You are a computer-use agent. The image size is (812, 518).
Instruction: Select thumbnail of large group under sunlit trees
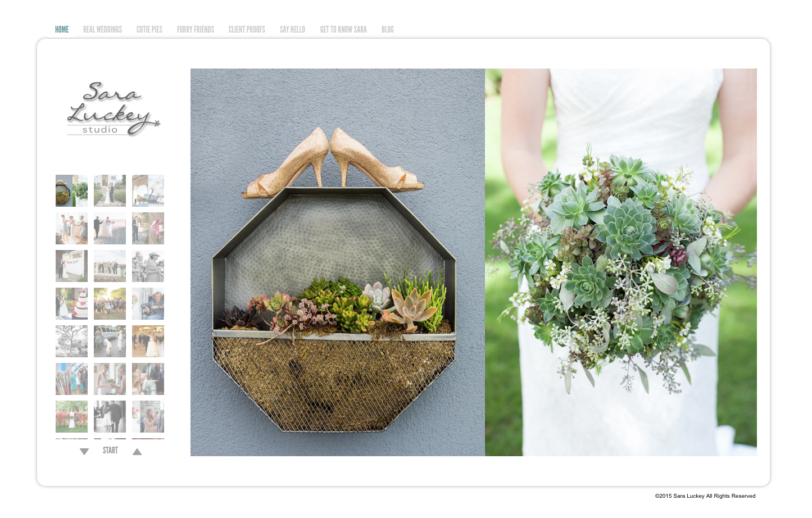point(110,303)
